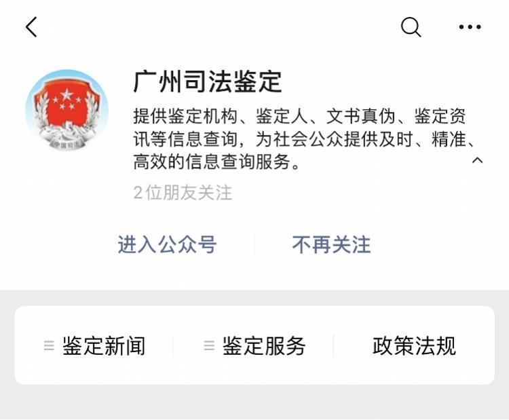
Task: Tap description line starting with 提供鉴定机构
Action: point(299,116)
